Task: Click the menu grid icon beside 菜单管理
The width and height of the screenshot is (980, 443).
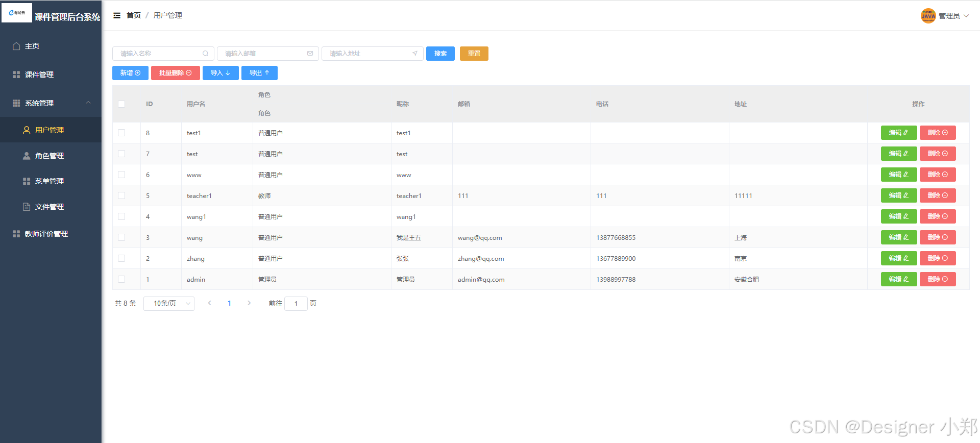Action: (x=27, y=181)
